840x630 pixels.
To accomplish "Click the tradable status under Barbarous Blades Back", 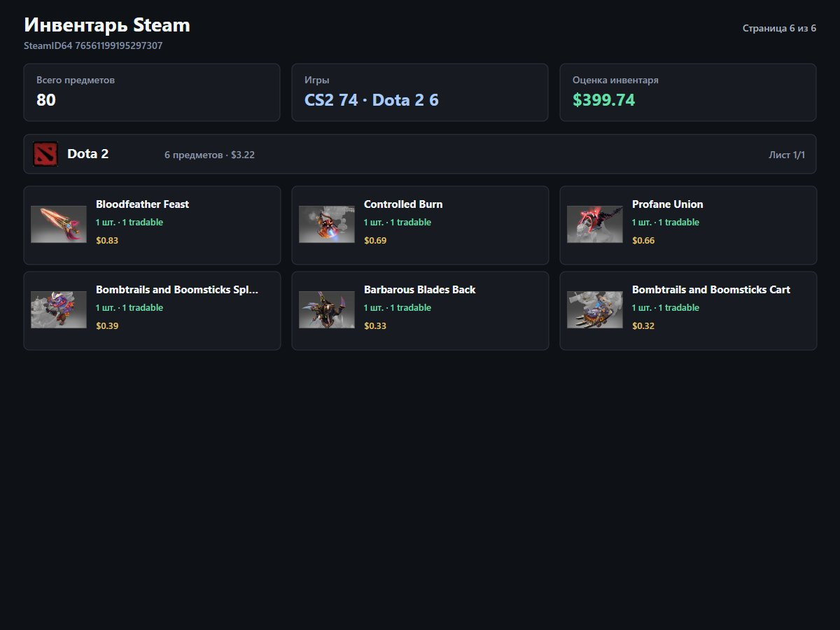I will (398, 308).
